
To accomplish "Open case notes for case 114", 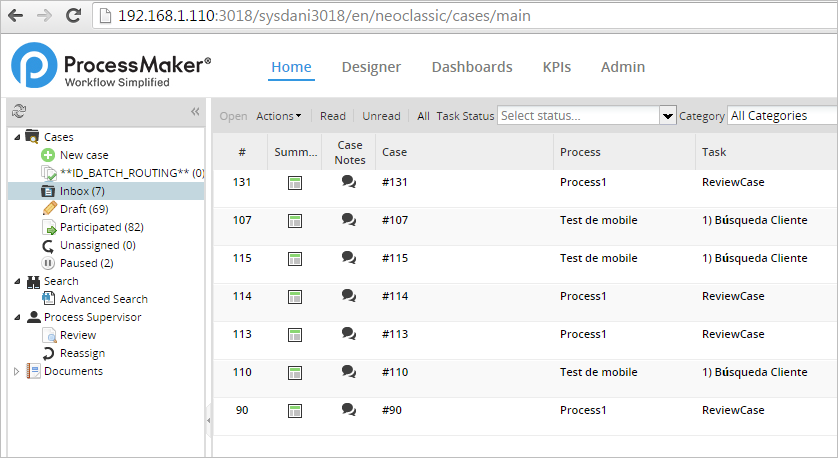I will [348, 296].
